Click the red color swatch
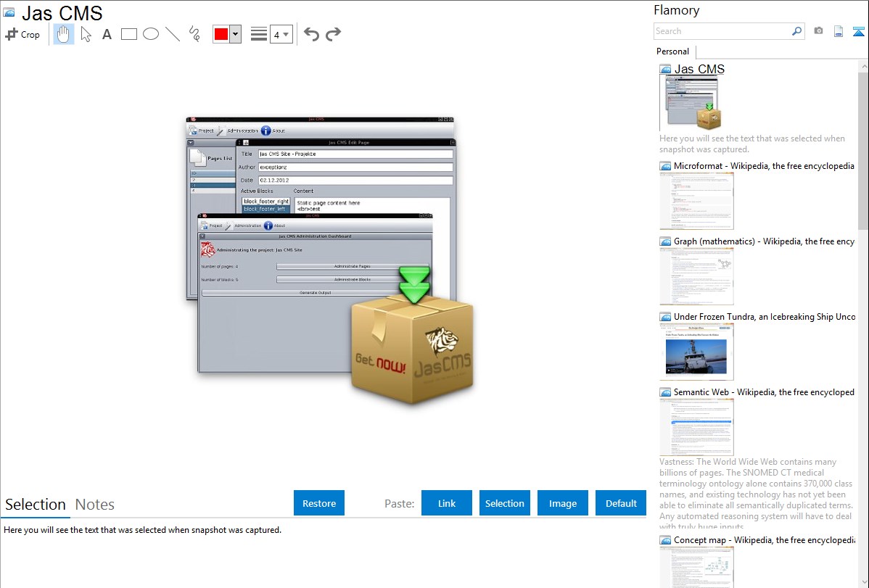 pyautogui.click(x=221, y=34)
